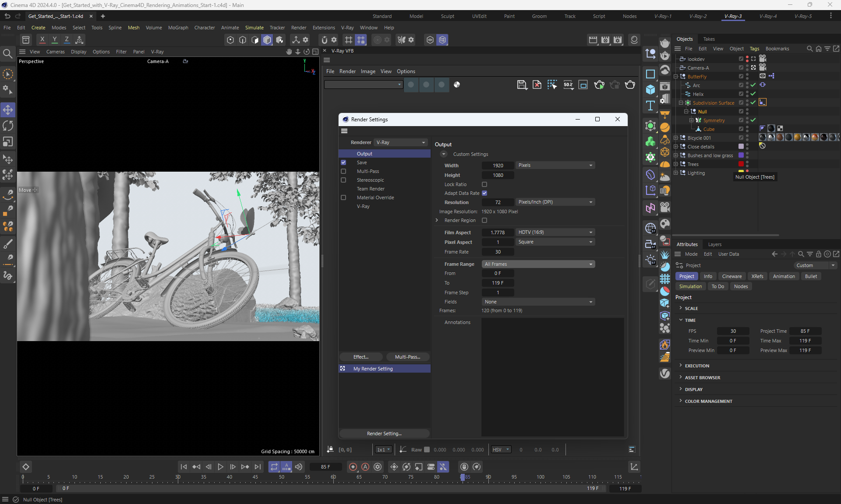
Task: Expand the Trees object in Objects manager
Action: pyautogui.click(x=675, y=164)
